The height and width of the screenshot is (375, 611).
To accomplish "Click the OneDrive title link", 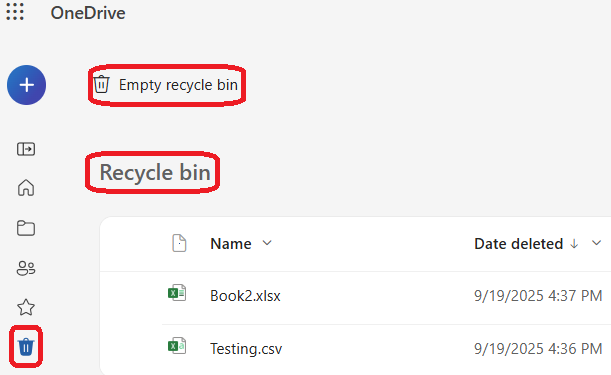I will pyautogui.click(x=88, y=13).
